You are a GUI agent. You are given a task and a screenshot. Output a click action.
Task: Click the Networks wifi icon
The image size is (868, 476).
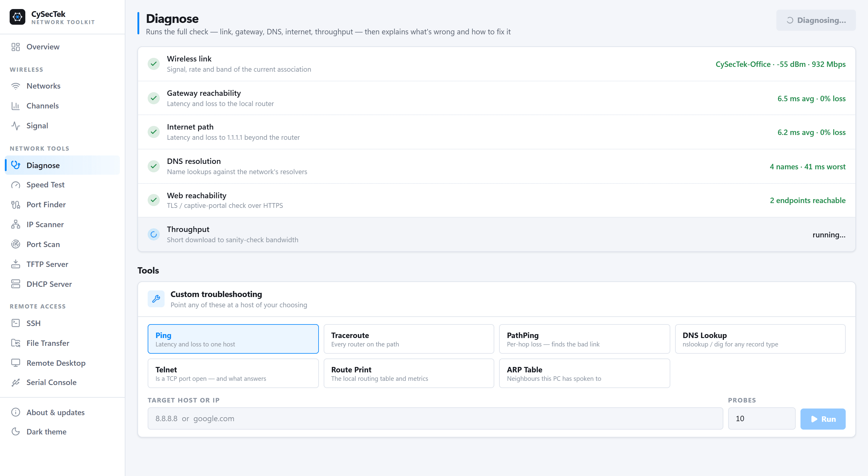pyautogui.click(x=15, y=86)
